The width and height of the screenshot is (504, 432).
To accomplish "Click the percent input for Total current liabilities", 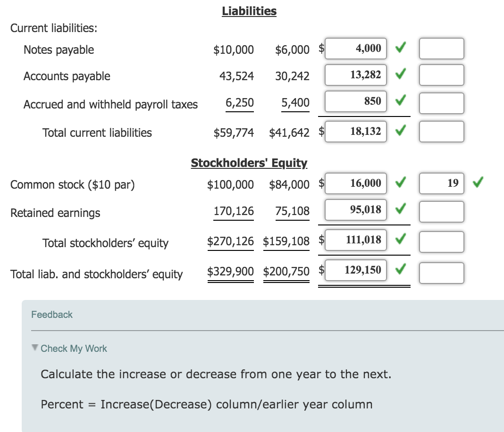I will click(x=441, y=131).
